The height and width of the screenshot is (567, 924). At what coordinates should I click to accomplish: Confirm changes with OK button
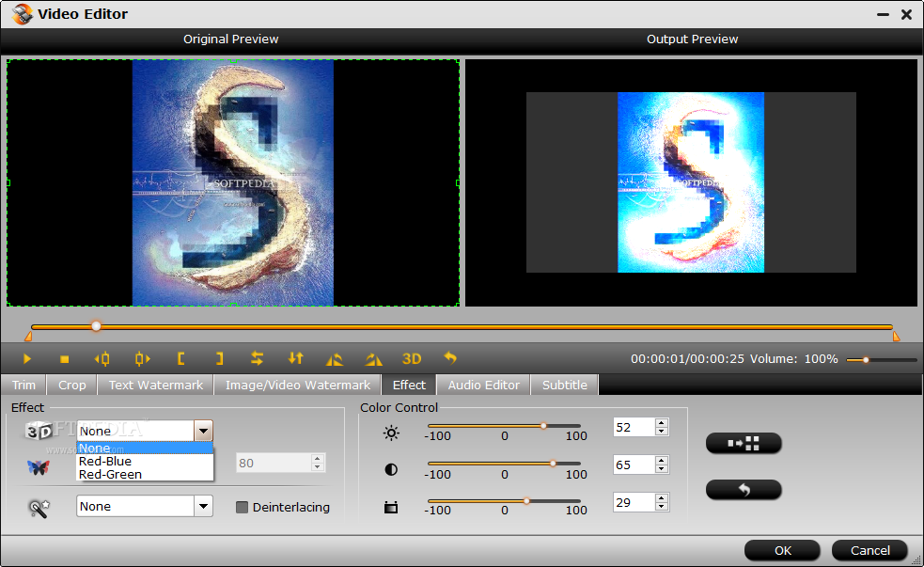tap(783, 550)
